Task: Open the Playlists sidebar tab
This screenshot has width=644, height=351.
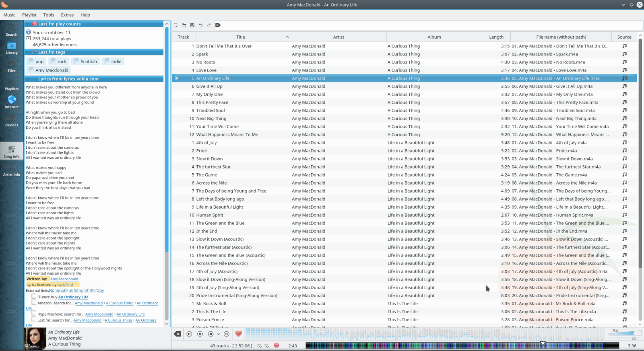Action: (x=11, y=84)
